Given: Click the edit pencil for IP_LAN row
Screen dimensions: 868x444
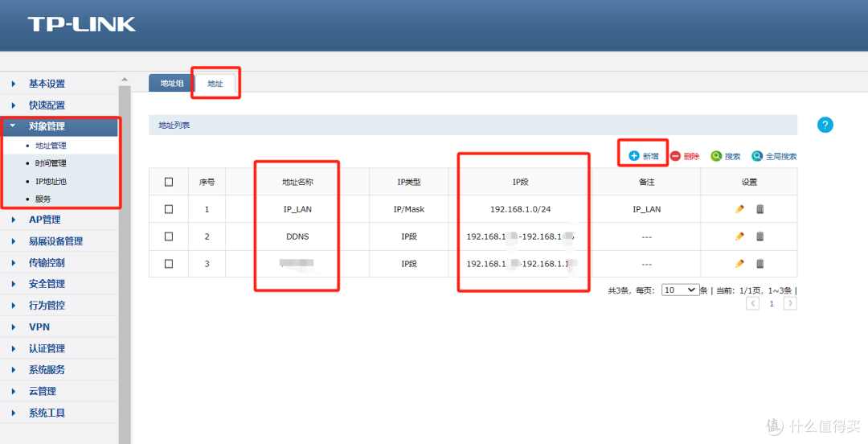Looking at the screenshot, I should 739,209.
